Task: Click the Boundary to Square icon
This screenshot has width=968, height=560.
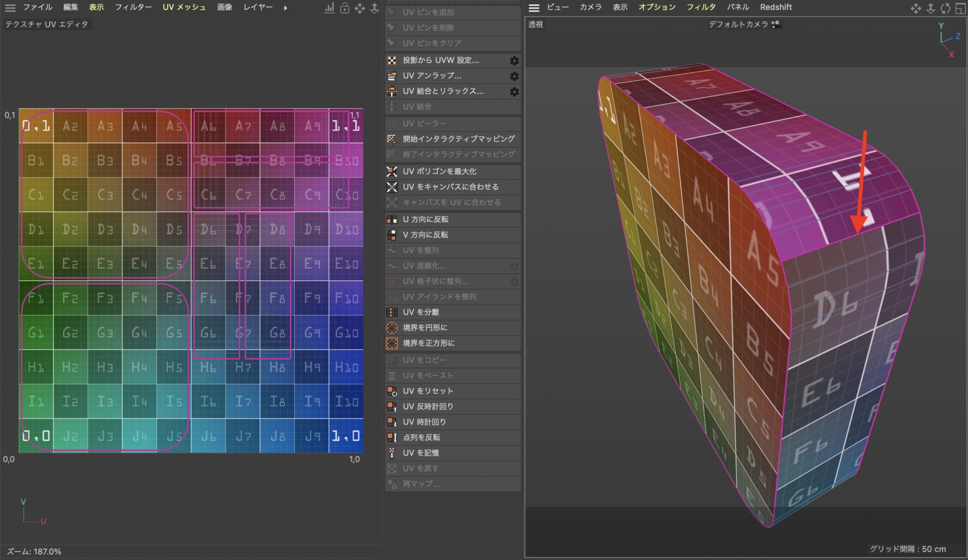Action: (392, 344)
